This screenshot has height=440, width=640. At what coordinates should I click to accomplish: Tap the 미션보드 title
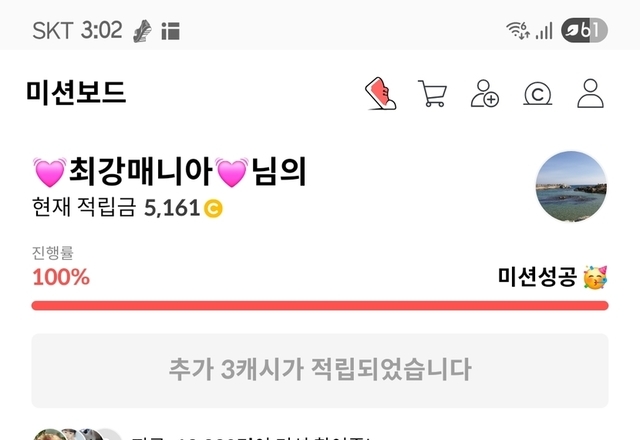(x=76, y=93)
